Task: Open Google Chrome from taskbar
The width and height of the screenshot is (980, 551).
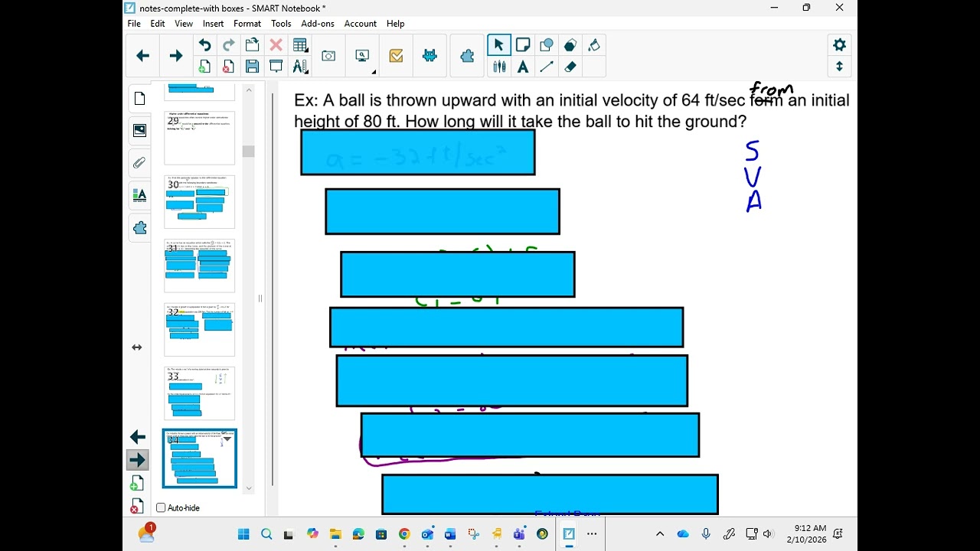Action: [x=404, y=534]
